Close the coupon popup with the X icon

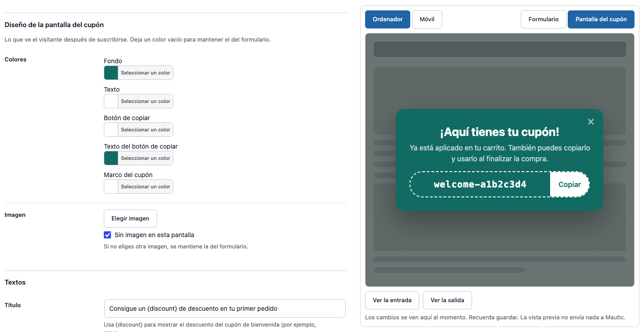point(591,122)
